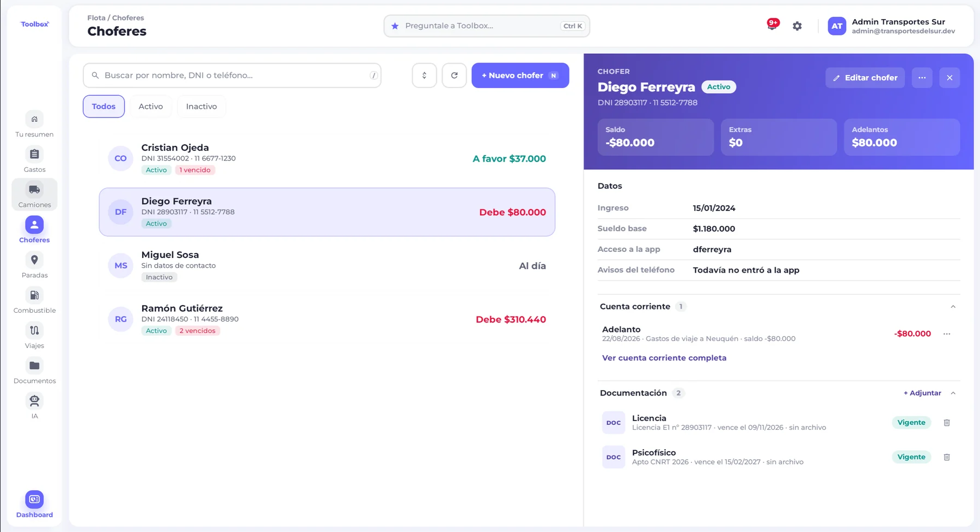Collapse the Cuenta corriente section
This screenshot has width=980, height=532.
pos(953,307)
